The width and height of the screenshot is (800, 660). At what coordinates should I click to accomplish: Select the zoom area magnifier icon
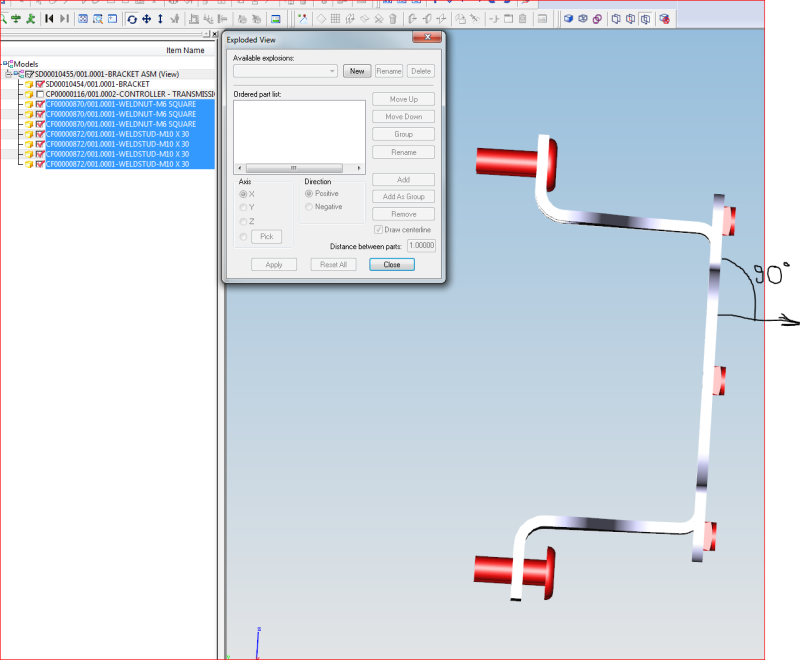tap(97, 19)
